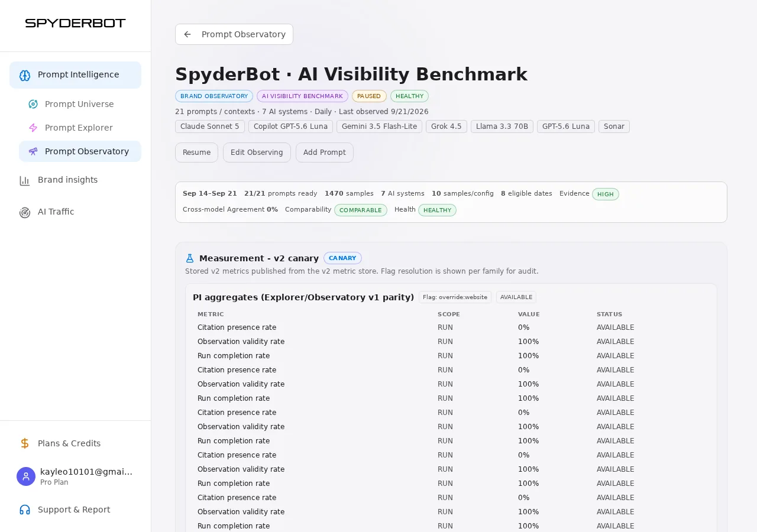Resume the paused benchmark
The width and height of the screenshot is (757, 532).
click(196, 153)
